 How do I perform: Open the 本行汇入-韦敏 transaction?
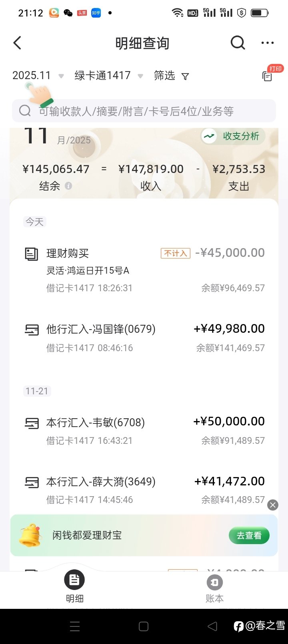pyautogui.click(x=144, y=431)
